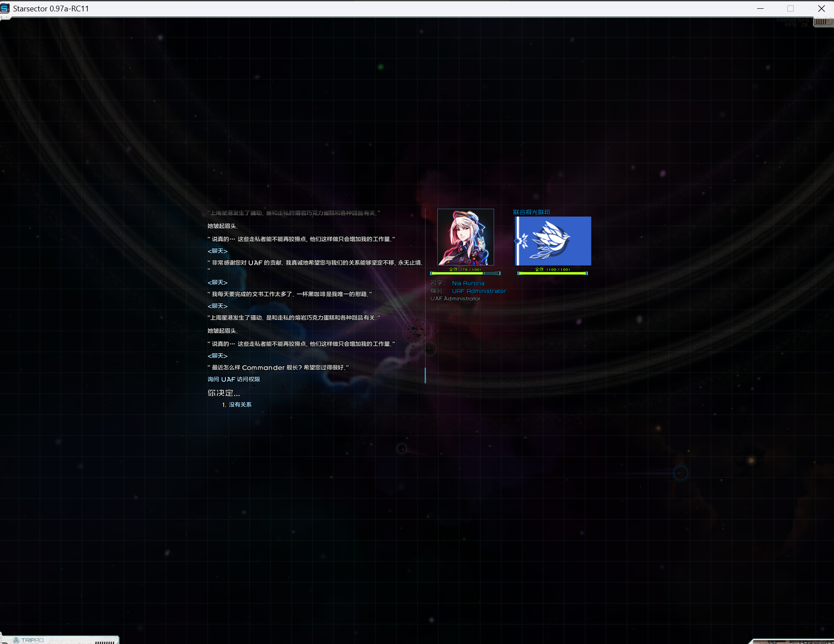Minimize the Starsector window
The height and width of the screenshot is (644, 834).
click(760, 8)
